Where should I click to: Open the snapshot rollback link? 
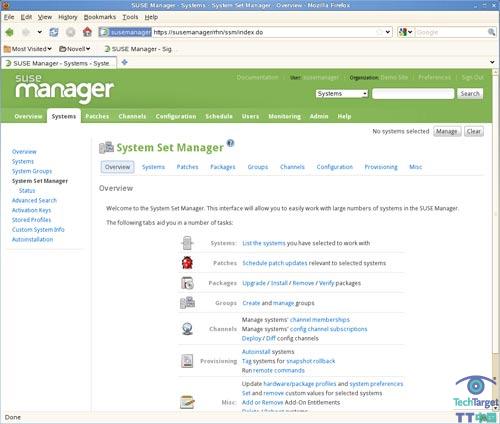pos(311,361)
